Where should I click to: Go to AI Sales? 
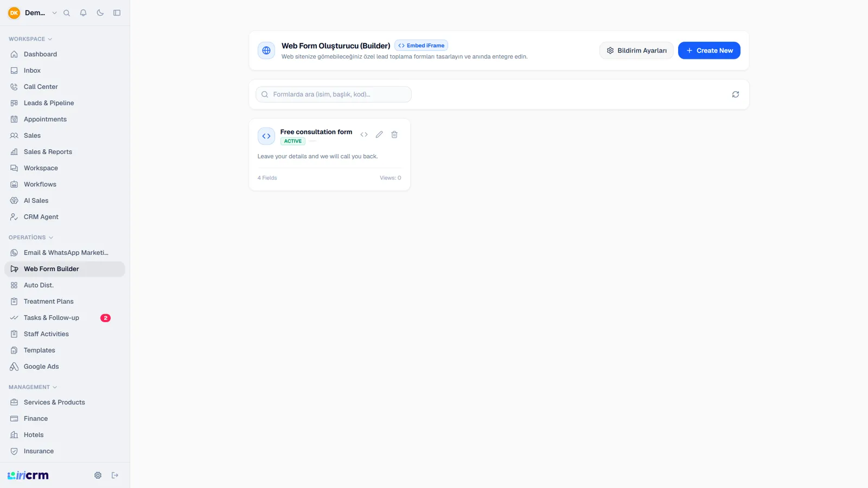(x=65, y=201)
